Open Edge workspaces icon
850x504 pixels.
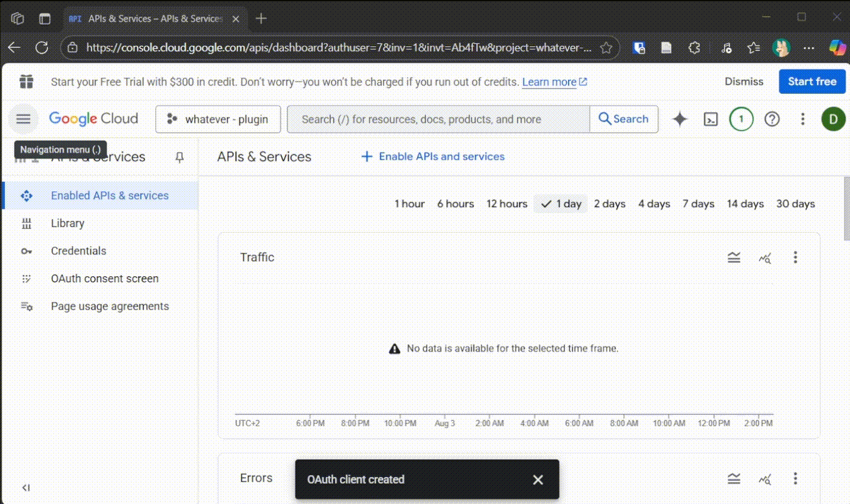(x=18, y=19)
